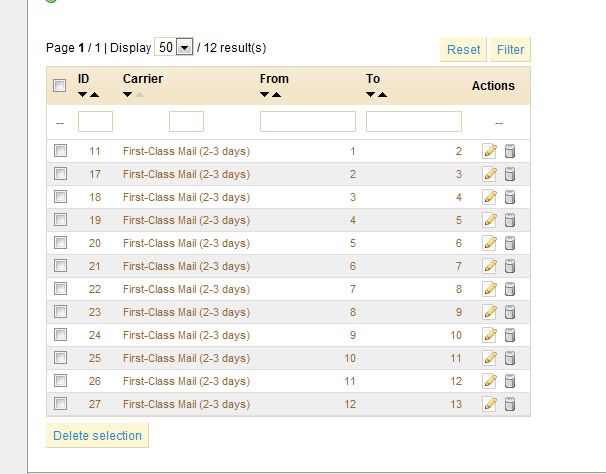Viewport: 606px width, 474px height.
Task: Trash the entry with ID 22
Action: 509,289
